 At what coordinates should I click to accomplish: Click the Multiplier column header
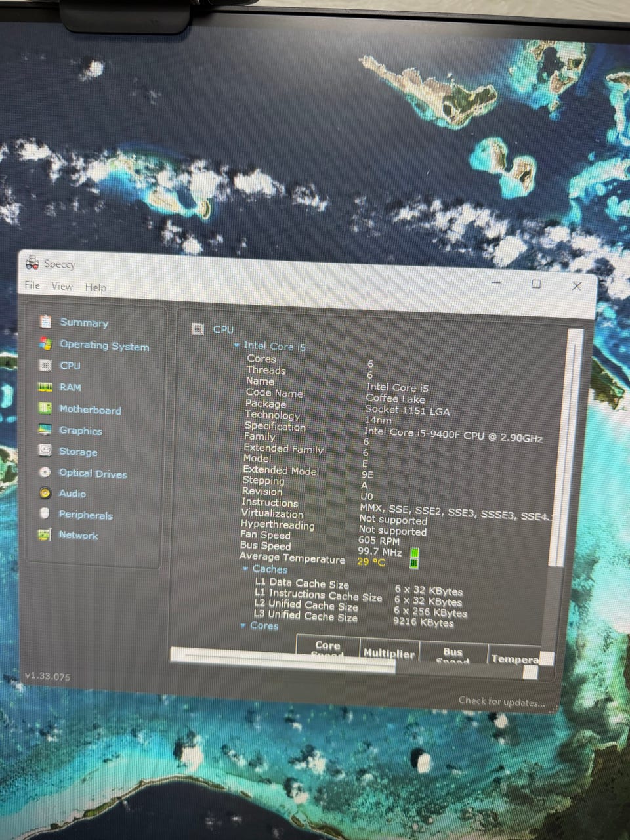click(388, 651)
